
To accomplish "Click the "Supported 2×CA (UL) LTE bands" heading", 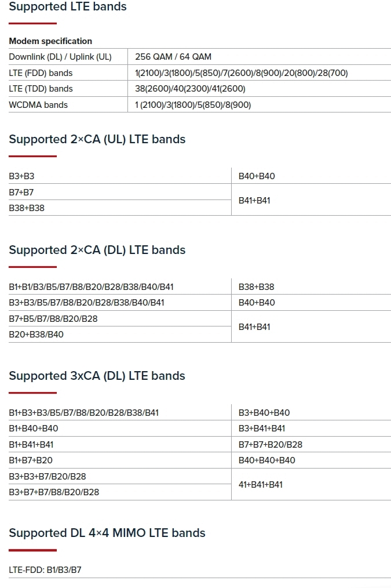I will tap(97, 139).
